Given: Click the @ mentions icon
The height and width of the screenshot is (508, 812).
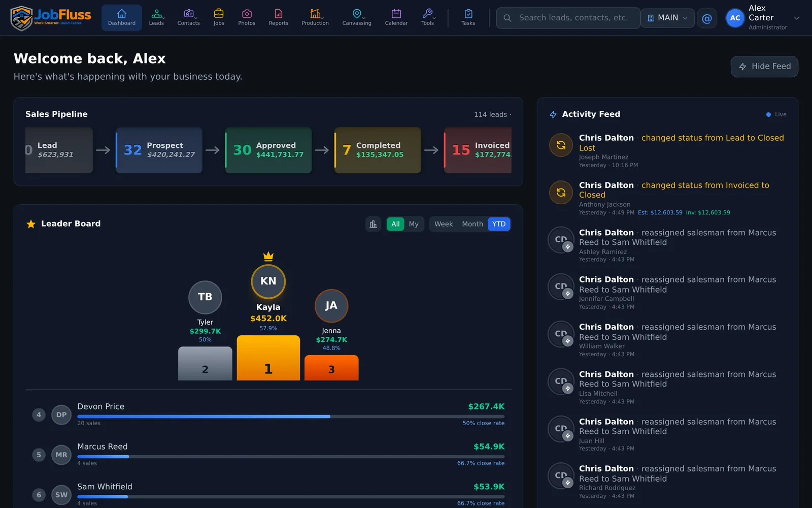Looking at the screenshot, I should point(706,18).
